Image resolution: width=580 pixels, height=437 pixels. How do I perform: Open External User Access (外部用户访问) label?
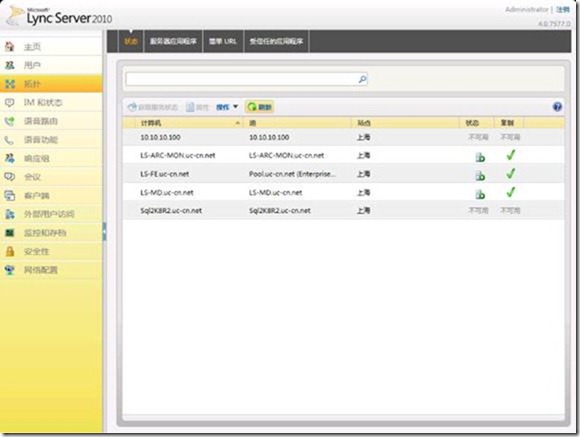tap(49, 214)
